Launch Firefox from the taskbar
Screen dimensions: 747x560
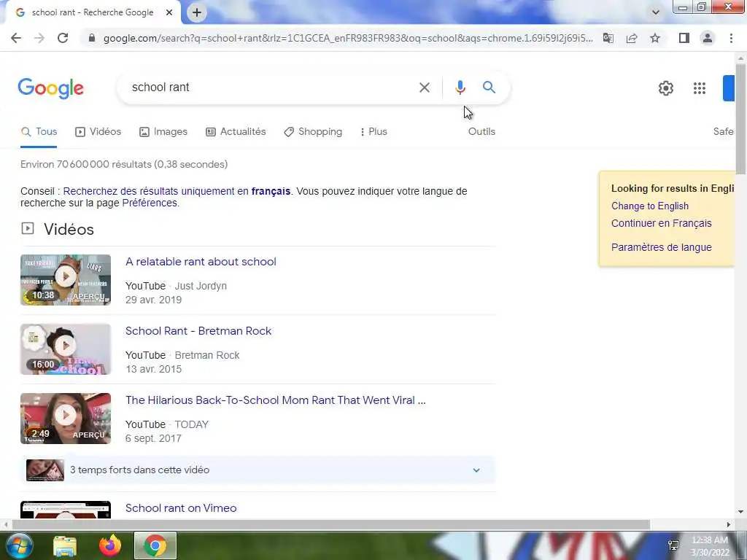110,545
